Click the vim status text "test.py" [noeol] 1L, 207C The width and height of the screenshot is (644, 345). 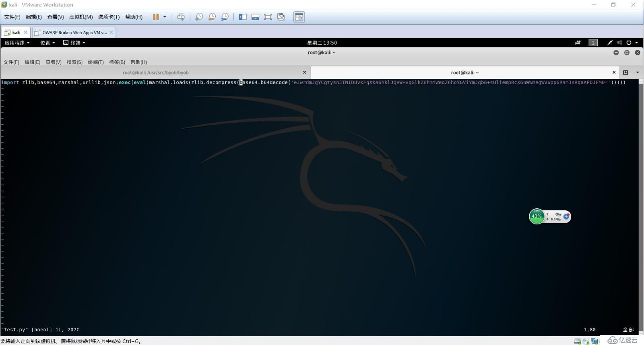pyautogui.click(x=40, y=330)
